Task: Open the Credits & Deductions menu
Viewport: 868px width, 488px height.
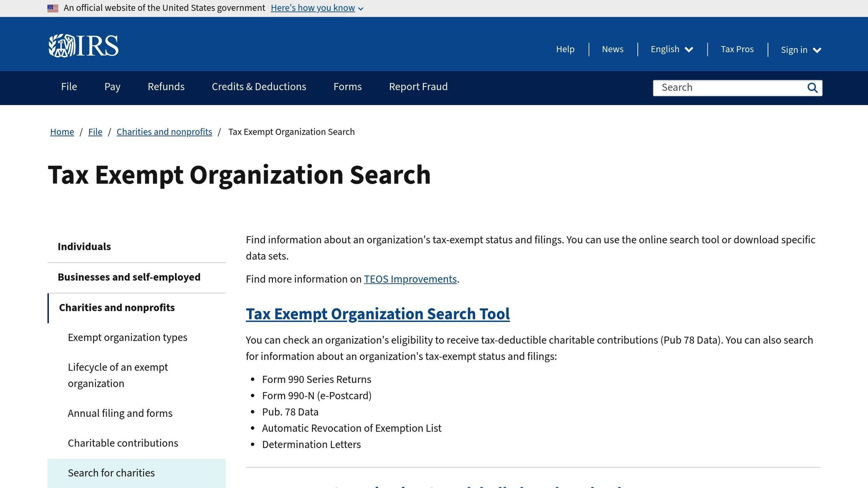Action: (259, 87)
